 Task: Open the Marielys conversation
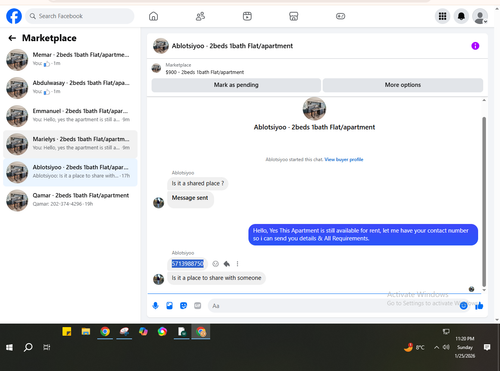pyautogui.click(x=70, y=144)
